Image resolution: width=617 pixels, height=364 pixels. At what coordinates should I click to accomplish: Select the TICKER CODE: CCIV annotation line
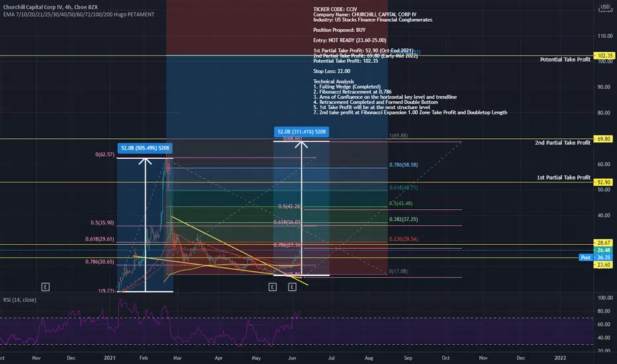tap(335, 9)
